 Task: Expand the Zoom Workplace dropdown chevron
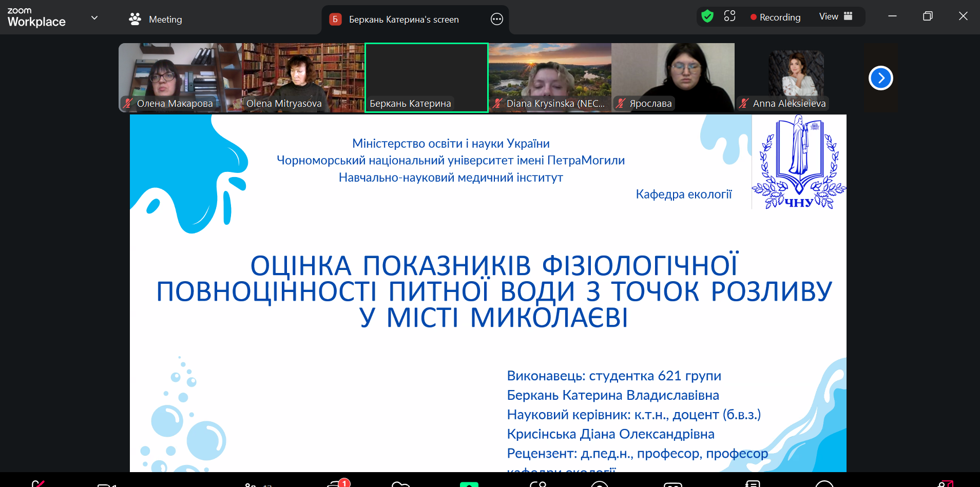[x=94, y=18]
